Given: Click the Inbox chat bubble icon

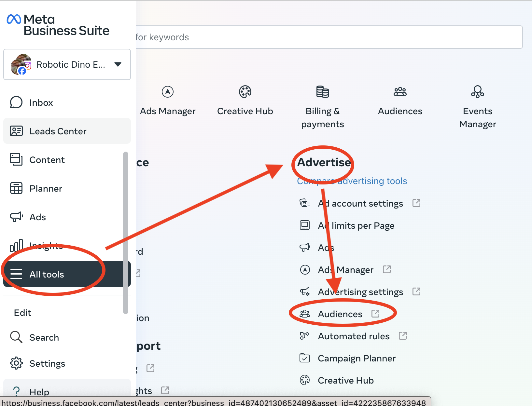Looking at the screenshot, I should pos(16,102).
